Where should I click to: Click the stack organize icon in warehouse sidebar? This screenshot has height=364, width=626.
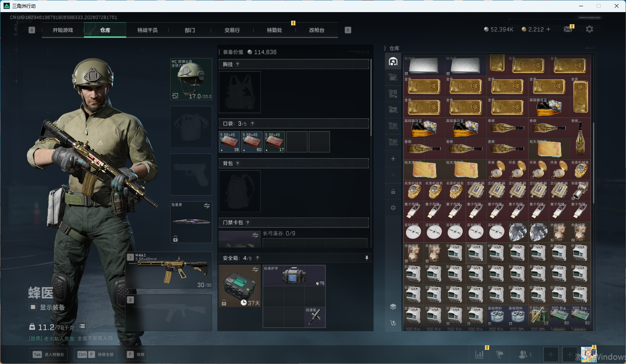393,307
